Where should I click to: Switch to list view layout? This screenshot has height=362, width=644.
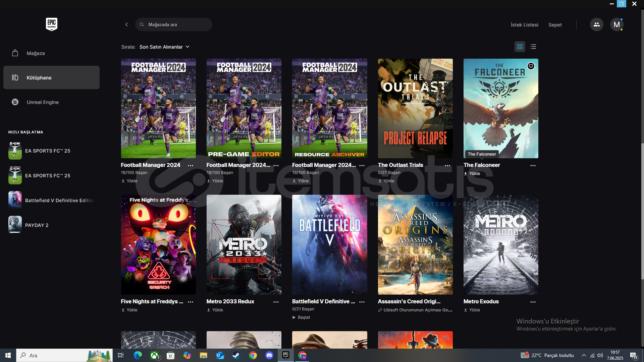[x=533, y=47]
